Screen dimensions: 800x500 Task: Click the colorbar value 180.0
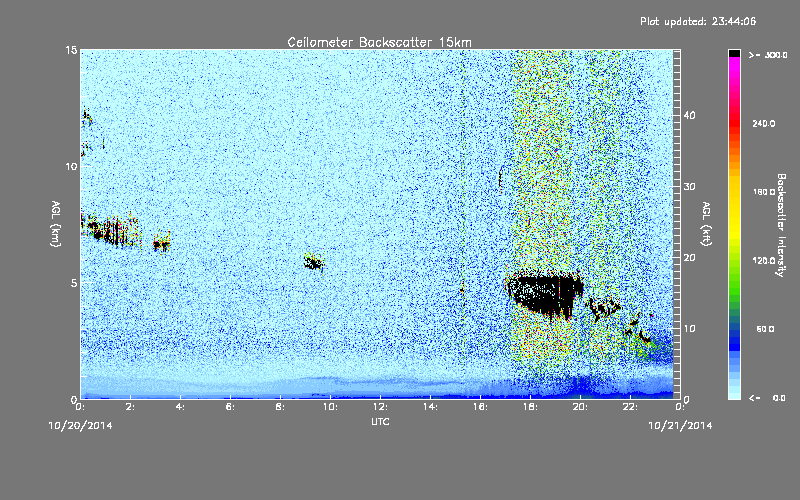[x=763, y=192]
